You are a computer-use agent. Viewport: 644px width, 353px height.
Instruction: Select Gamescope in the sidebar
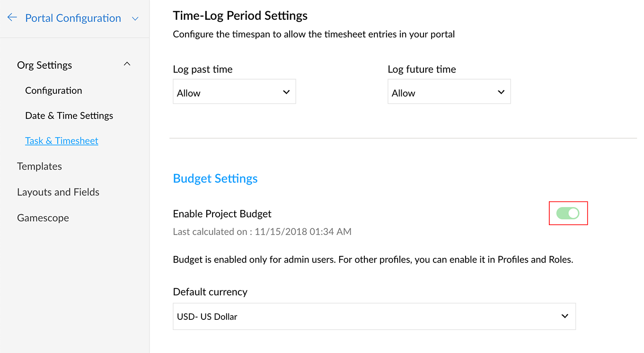[x=43, y=218]
